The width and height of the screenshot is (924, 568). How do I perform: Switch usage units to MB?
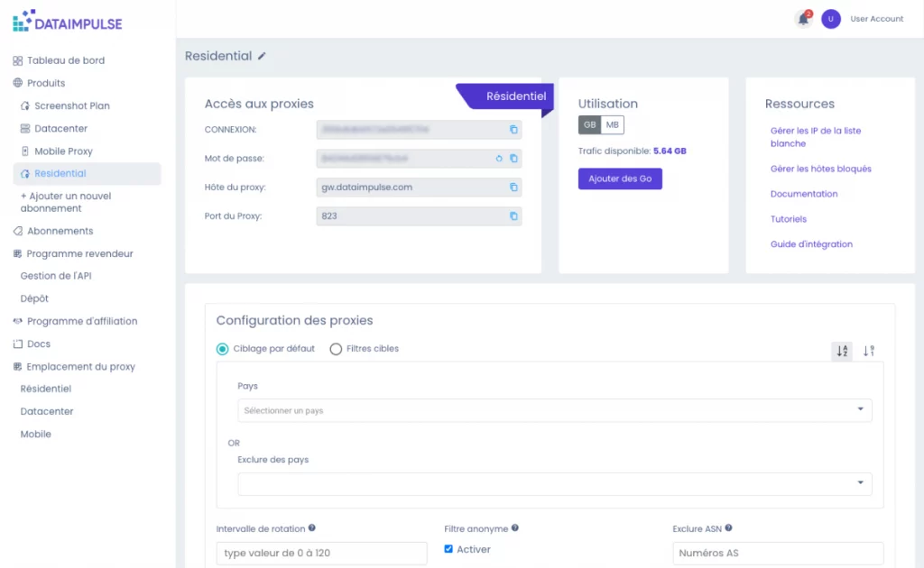click(613, 125)
